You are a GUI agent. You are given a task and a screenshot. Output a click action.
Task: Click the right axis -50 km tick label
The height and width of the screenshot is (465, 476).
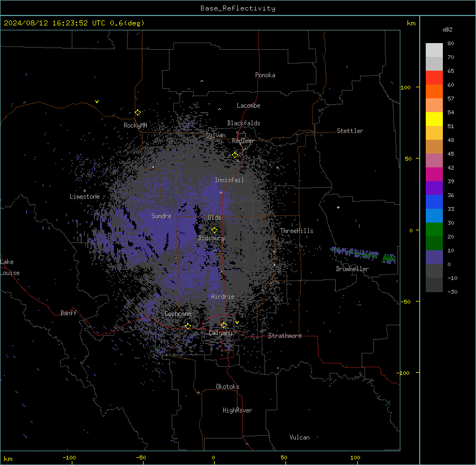coord(406,302)
